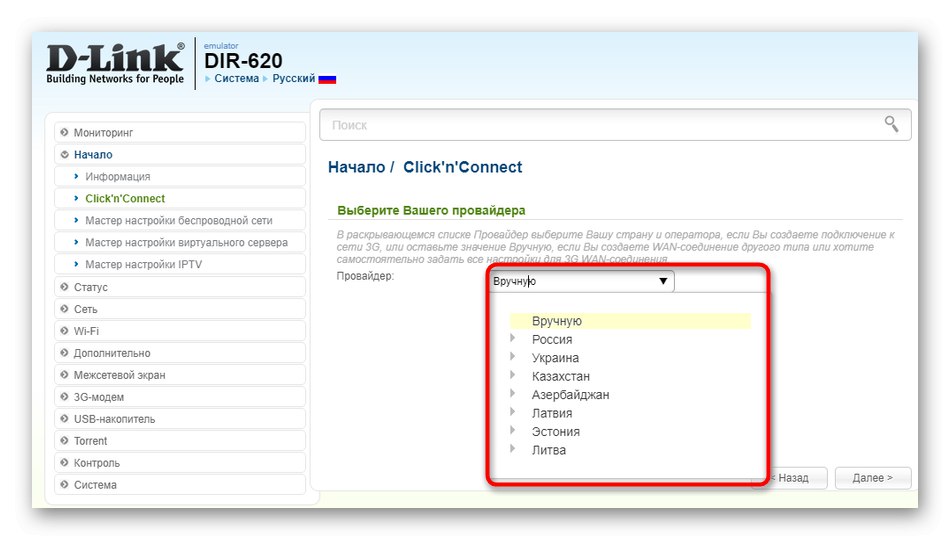Click the Click'n'Connect breadcrumb heading

pos(462,167)
